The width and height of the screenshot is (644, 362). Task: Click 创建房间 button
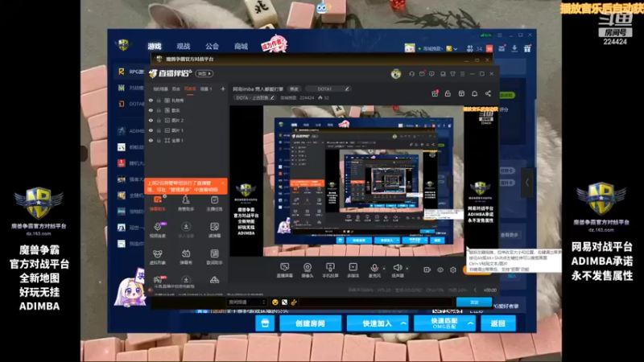(x=310, y=323)
